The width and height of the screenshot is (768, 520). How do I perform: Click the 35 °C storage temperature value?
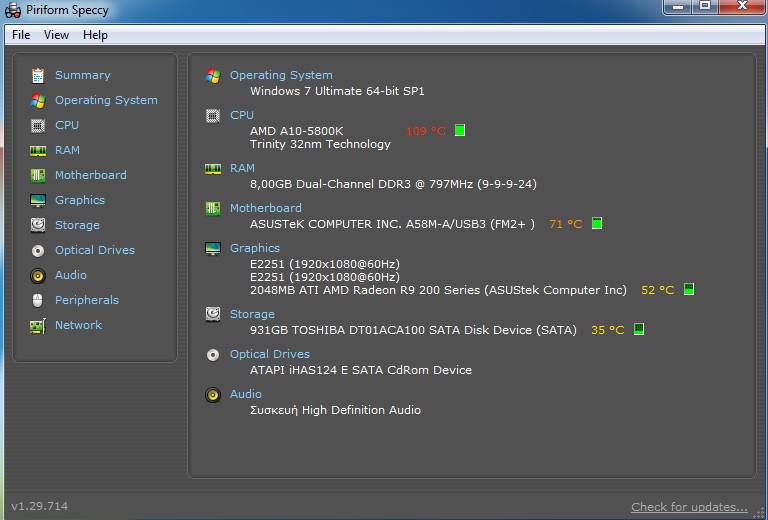point(608,330)
